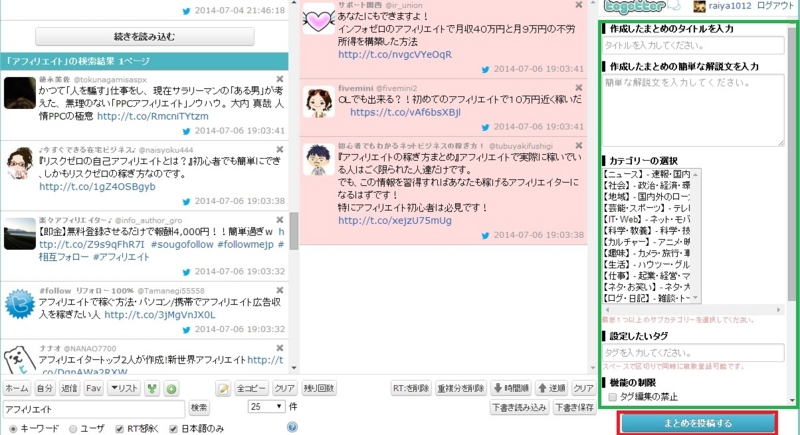Click the 全コピー button
This screenshot has height=435, width=800.
coord(251,389)
